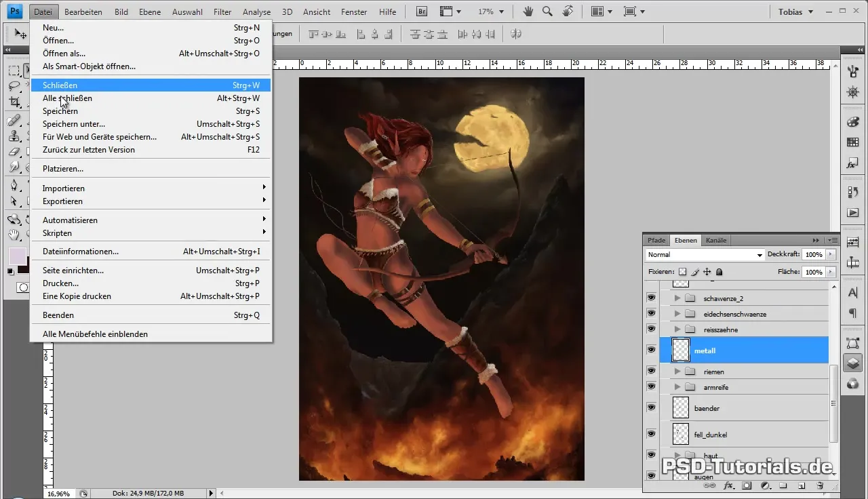This screenshot has width=868, height=499.
Task: Select the Crop tool
Action: [14, 102]
